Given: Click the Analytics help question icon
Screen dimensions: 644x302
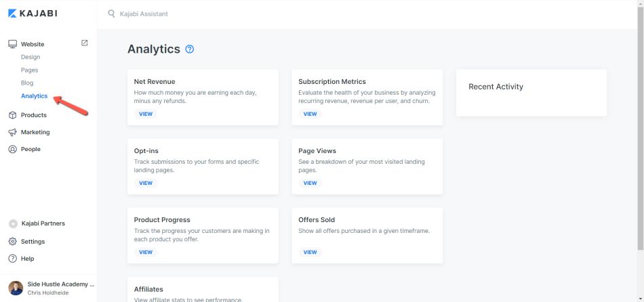Looking at the screenshot, I should 189,49.
